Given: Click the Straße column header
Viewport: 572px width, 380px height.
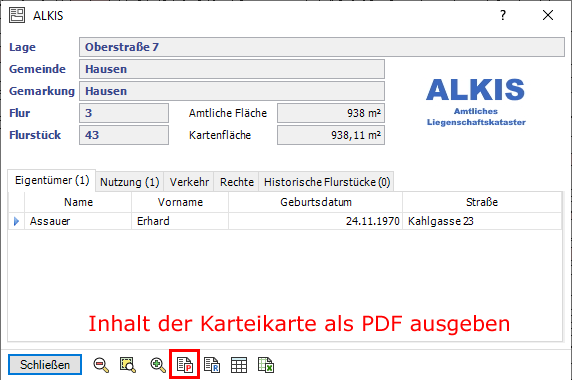Looking at the screenshot, I should 482,202.
